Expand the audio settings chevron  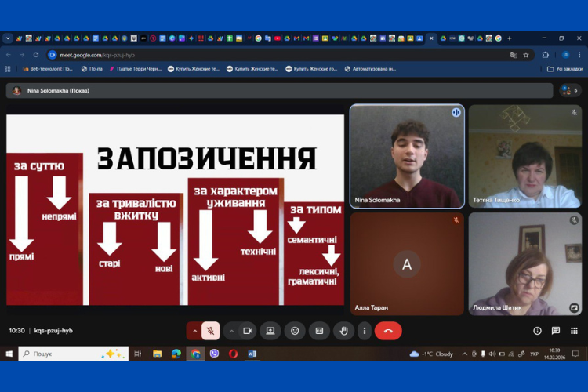tap(194, 331)
